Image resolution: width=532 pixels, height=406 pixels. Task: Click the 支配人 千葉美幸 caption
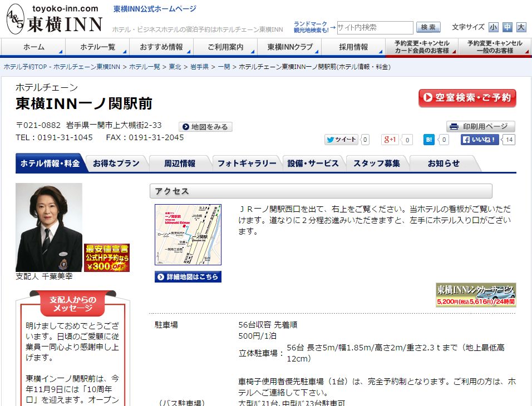click(x=44, y=276)
